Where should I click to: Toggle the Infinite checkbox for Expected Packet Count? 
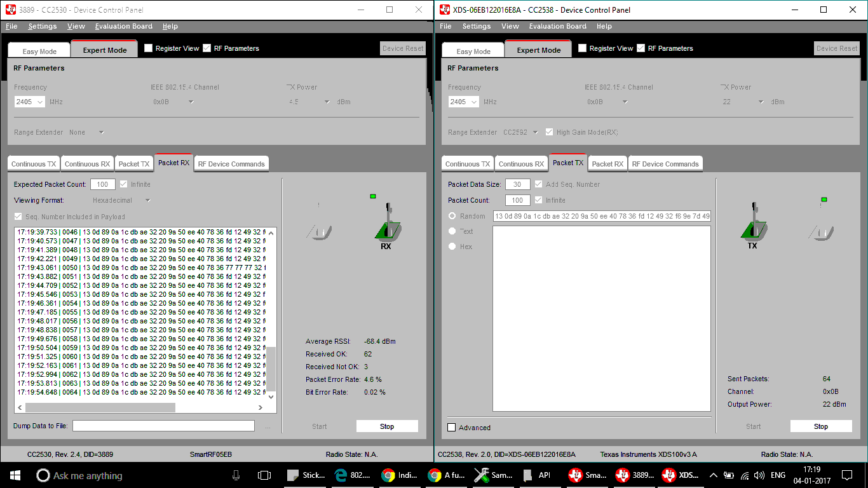(x=124, y=184)
